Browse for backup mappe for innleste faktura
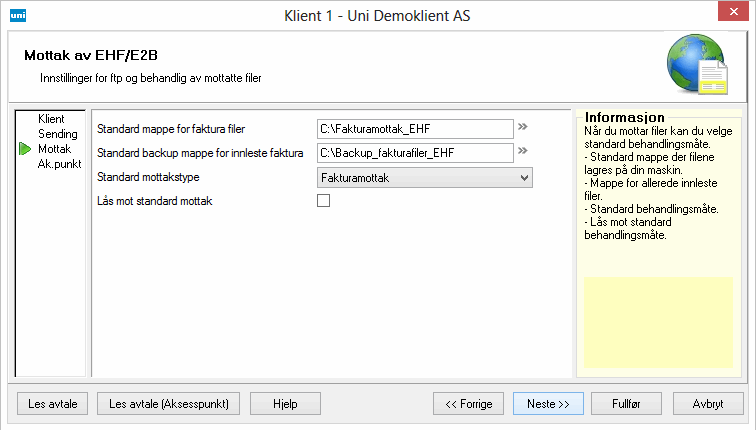The height and width of the screenshot is (430, 756). 522,152
